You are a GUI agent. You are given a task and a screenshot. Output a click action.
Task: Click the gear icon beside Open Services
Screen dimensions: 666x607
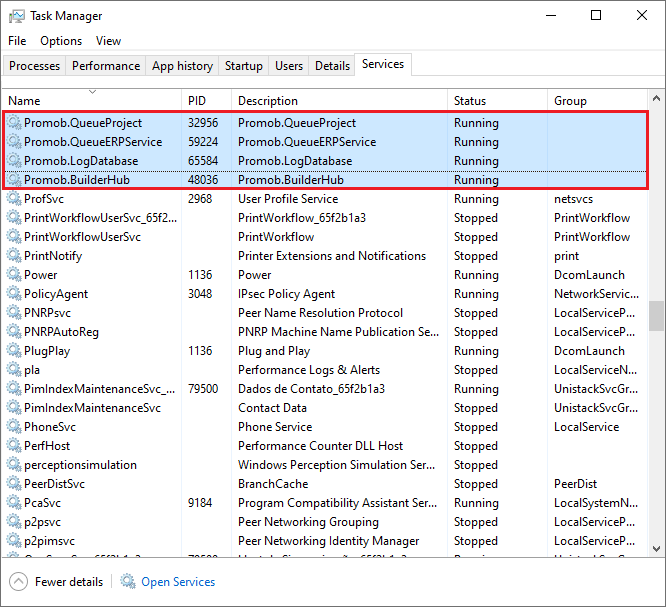point(127,581)
